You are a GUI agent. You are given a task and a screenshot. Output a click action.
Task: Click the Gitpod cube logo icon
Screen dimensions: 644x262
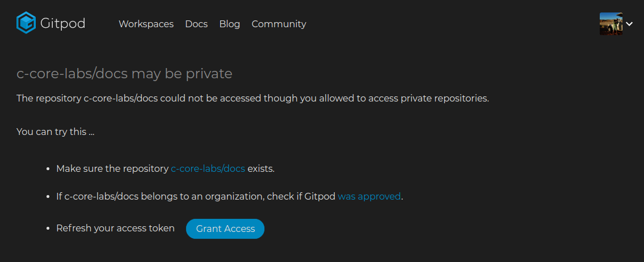(x=26, y=23)
